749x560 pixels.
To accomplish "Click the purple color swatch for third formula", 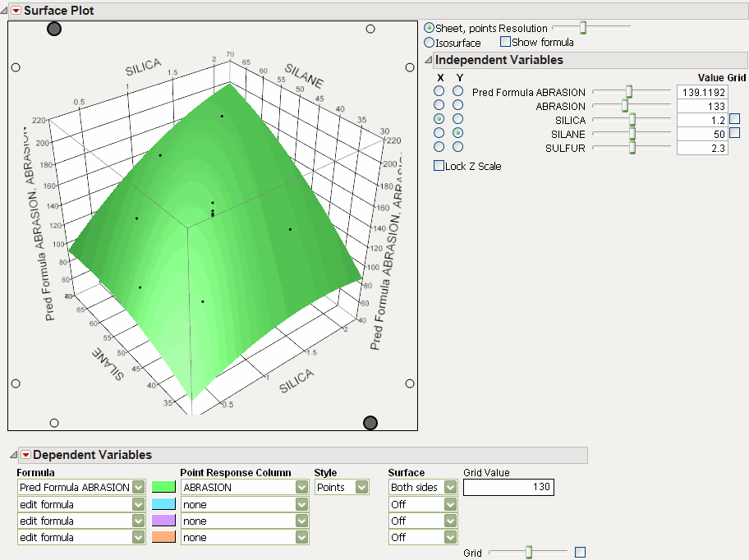I will point(164,521).
